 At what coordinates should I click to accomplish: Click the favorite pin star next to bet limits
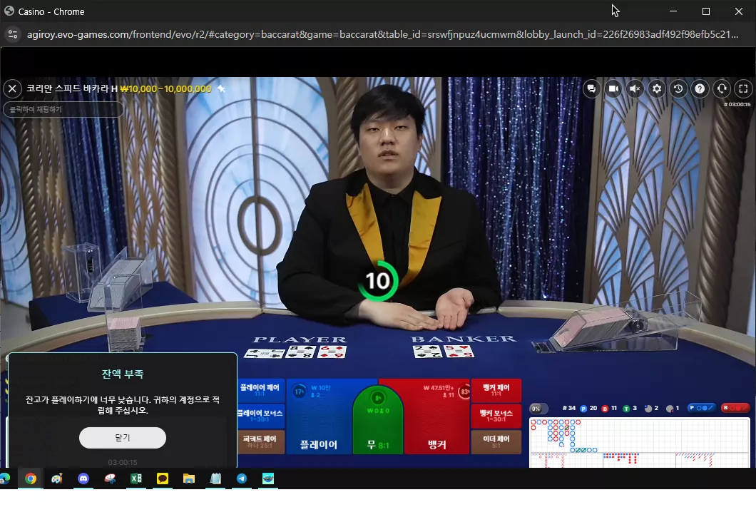coord(221,88)
